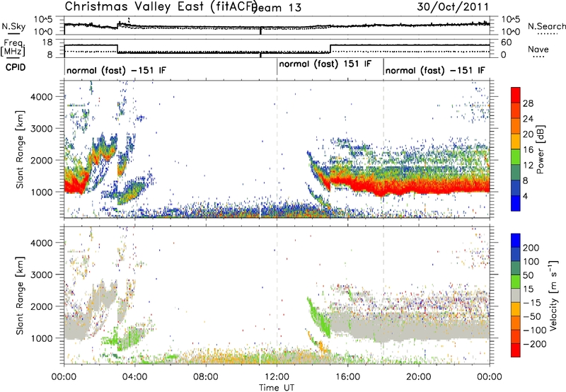Click the gray swatch of Velocity colorbar
Image resolution: width=566 pixels, height=392 pixels.
point(516,295)
